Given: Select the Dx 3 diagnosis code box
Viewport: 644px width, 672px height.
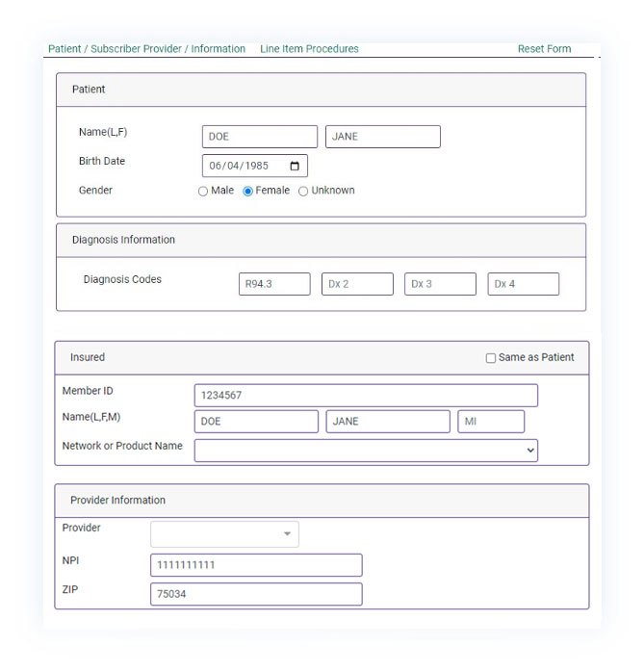Looking at the screenshot, I should [440, 284].
